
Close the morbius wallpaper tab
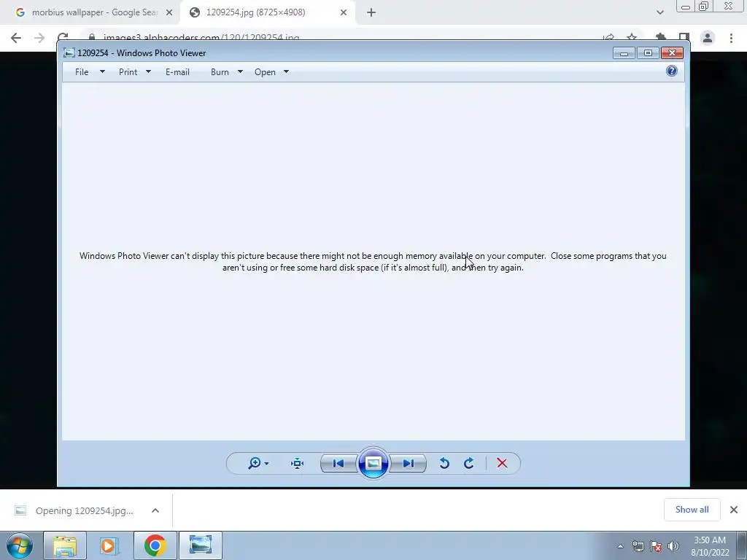tap(169, 12)
